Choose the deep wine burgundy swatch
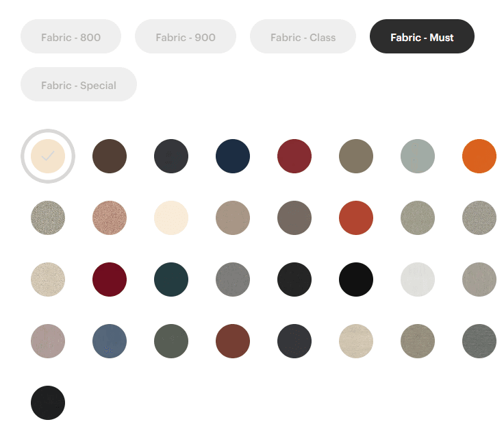This screenshot has width=504, height=422. [x=110, y=280]
